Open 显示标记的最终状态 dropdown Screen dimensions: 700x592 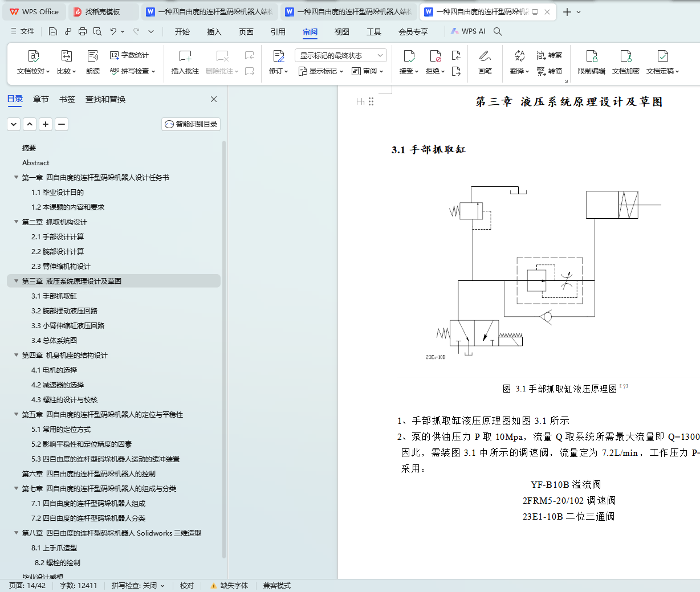[341, 55]
